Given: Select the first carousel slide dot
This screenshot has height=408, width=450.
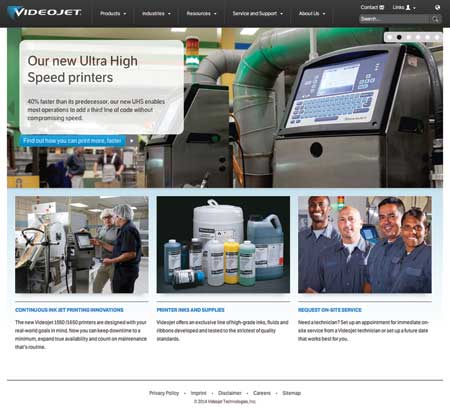Looking at the screenshot, I should point(390,37).
